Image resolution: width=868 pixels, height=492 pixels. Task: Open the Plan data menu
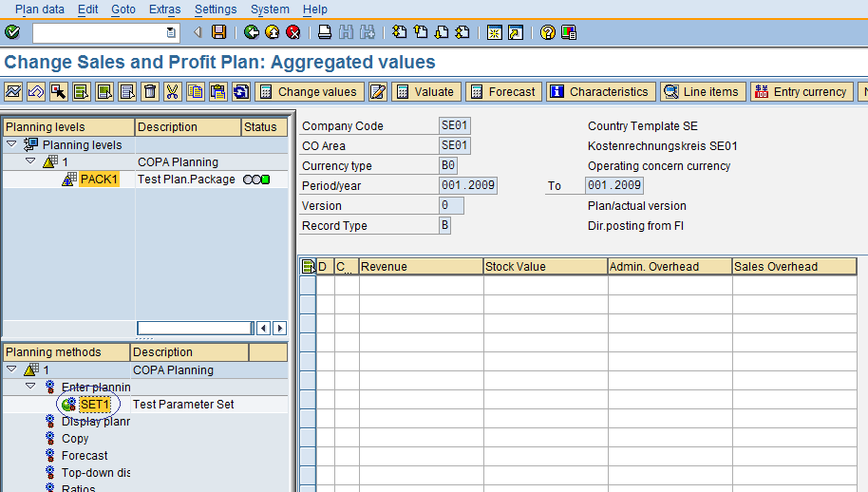pos(40,9)
